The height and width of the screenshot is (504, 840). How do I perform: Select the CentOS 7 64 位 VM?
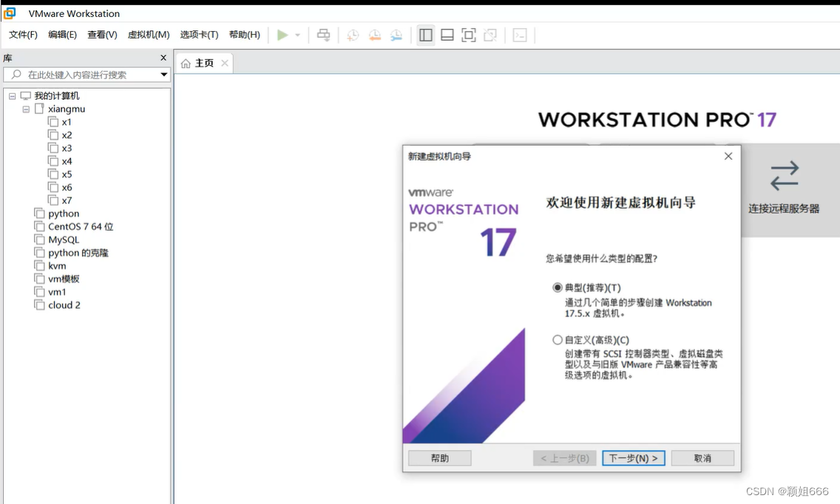pos(81,227)
